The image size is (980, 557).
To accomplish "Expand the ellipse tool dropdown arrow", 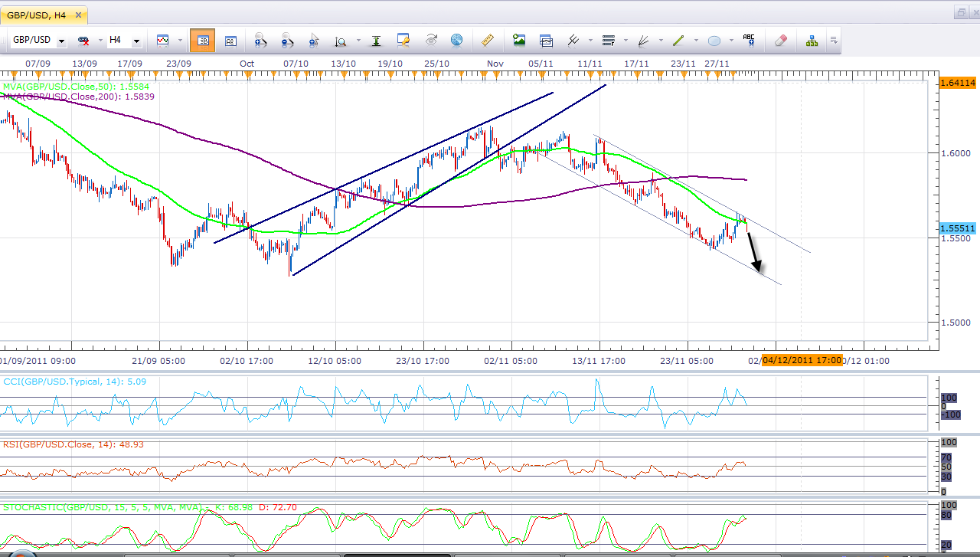I will pos(731,41).
